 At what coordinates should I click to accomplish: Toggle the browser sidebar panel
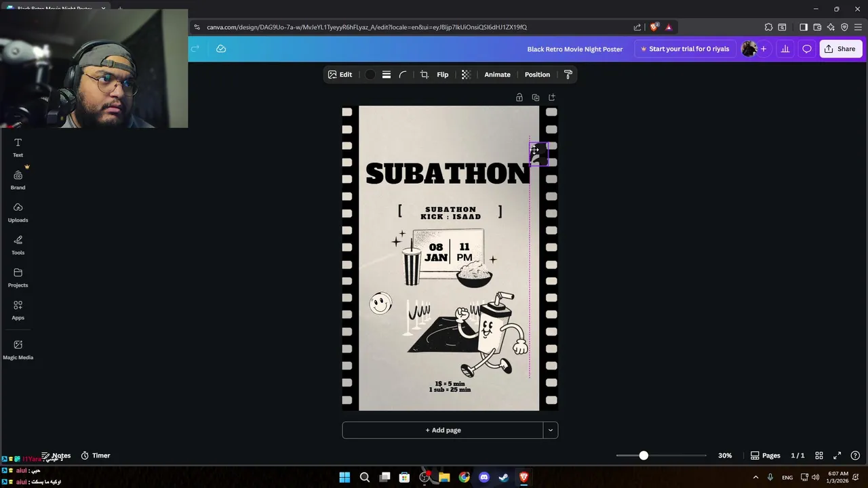804,27
